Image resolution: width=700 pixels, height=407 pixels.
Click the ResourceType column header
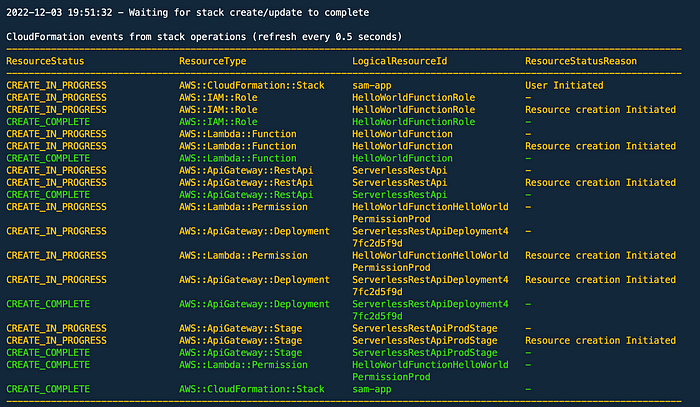[x=212, y=61]
